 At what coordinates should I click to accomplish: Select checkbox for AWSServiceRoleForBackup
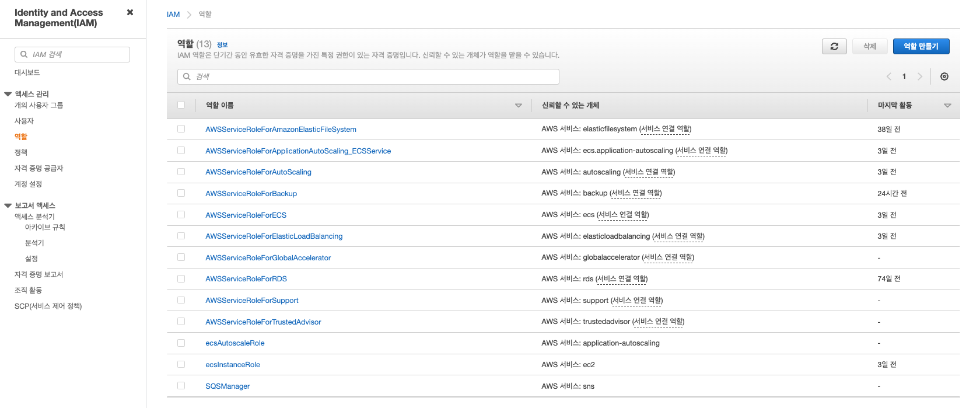181,193
